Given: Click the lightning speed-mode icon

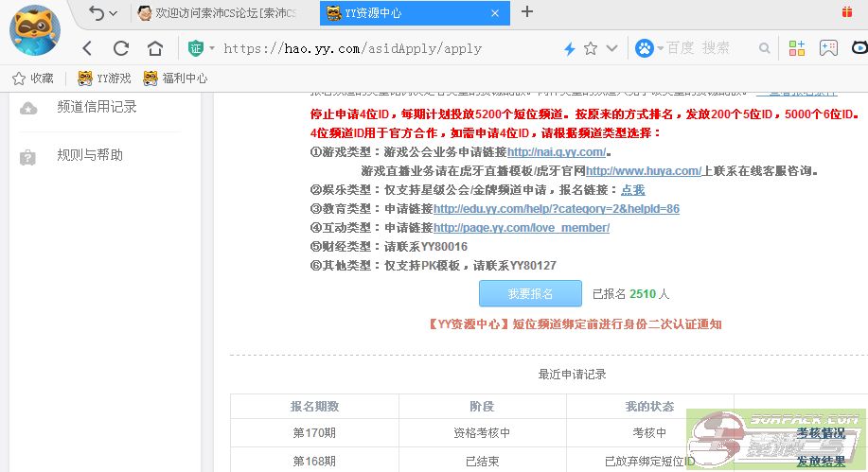Looking at the screenshot, I should click(x=569, y=48).
